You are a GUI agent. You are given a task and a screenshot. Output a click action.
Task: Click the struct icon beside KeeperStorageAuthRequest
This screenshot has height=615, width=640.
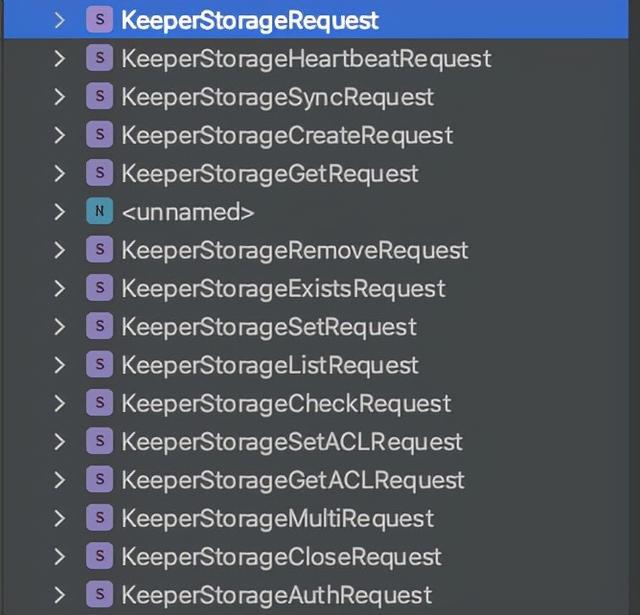(99, 594)
